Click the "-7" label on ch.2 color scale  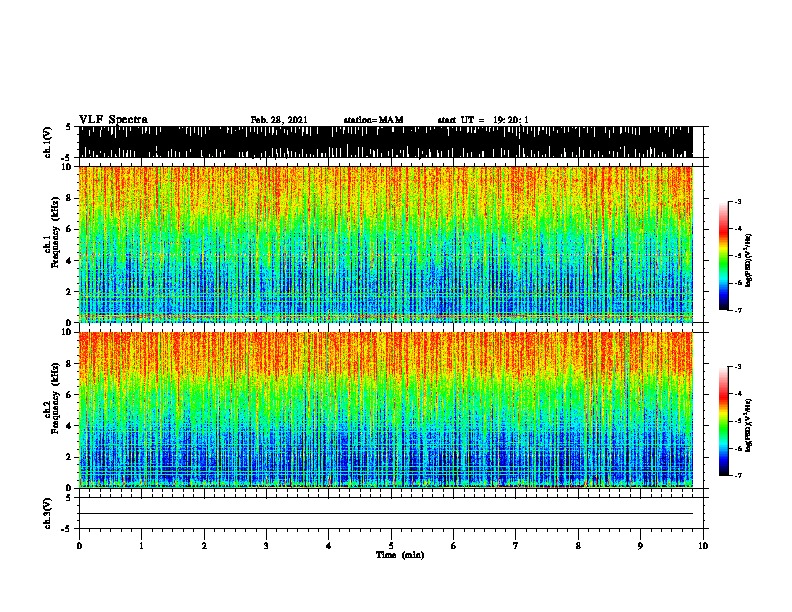[738, 476]
